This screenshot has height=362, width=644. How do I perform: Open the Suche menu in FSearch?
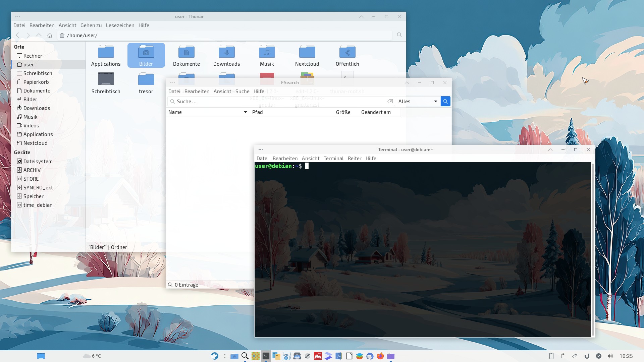coord(242,92)
